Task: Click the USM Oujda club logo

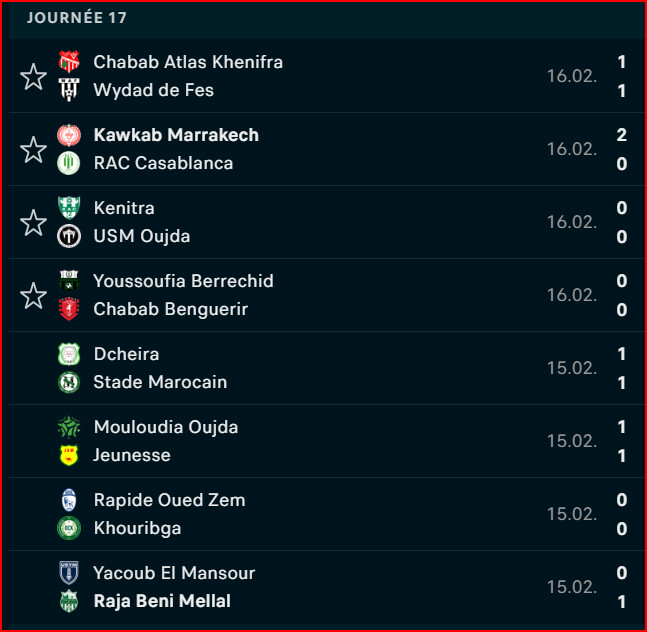Action: [69, 237]
